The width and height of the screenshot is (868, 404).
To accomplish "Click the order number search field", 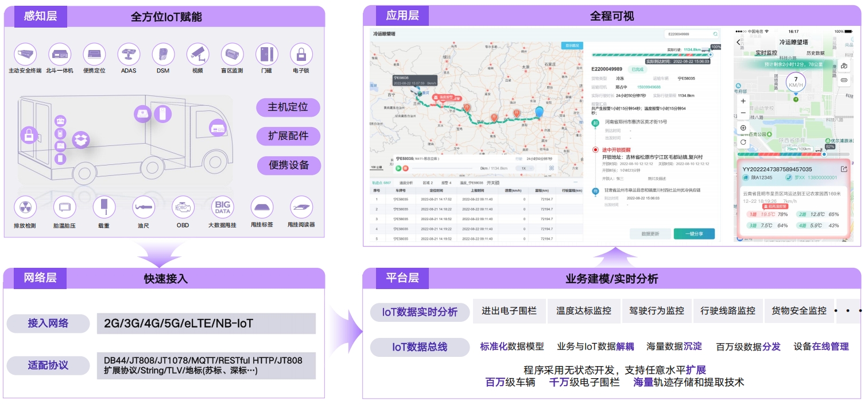I will [687, 34].
